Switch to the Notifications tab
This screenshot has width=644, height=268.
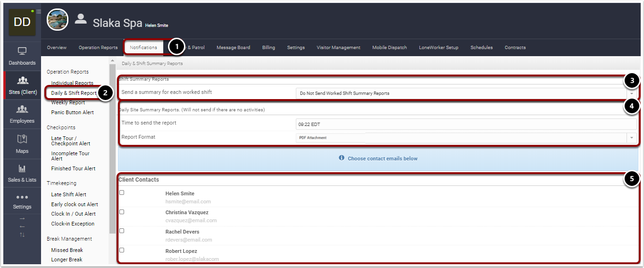tap(143, 48)
